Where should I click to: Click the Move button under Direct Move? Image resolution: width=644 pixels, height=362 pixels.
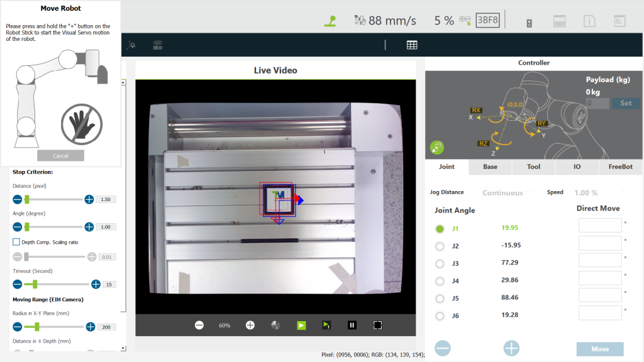click(x=600, y=349)
